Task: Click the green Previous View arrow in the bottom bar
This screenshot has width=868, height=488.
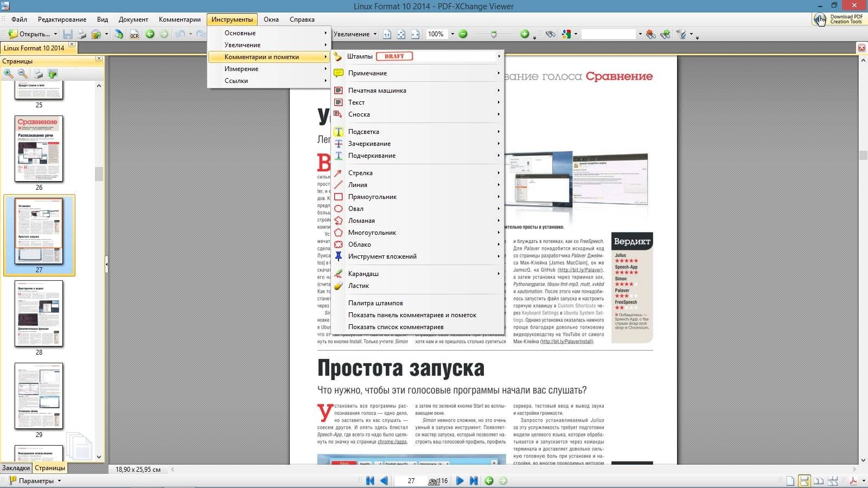Action: [489, 480]
